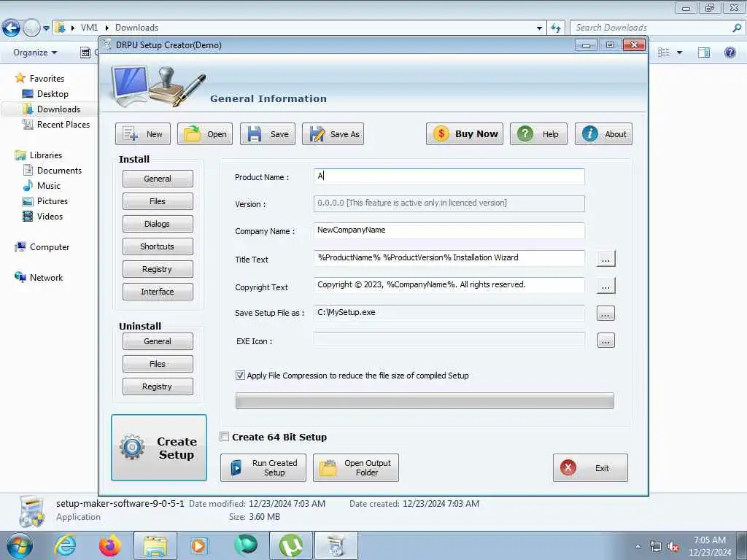Select Computer in Explorer sidebar

[x=42, y=246]
